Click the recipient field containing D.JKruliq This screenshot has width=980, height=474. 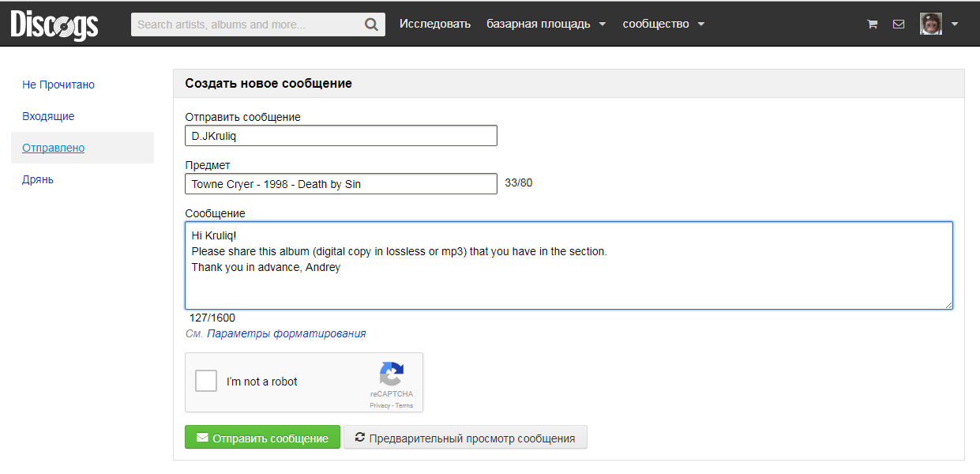click(x=341, y=136)
